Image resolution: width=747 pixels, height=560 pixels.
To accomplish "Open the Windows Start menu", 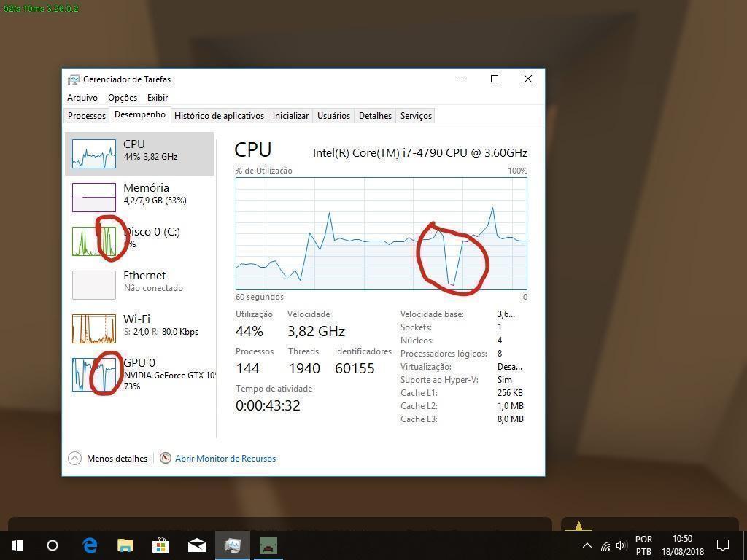I will click(x=18, y=545).
